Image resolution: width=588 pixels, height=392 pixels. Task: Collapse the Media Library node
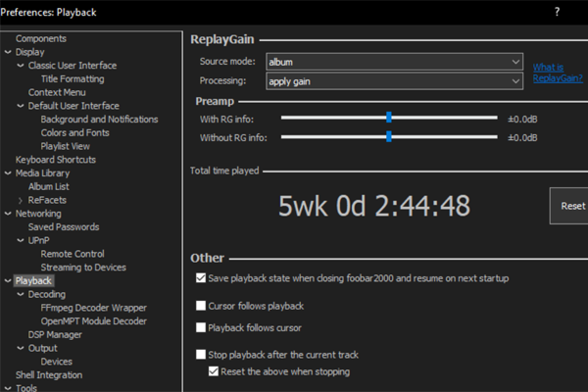coord(8,172)
